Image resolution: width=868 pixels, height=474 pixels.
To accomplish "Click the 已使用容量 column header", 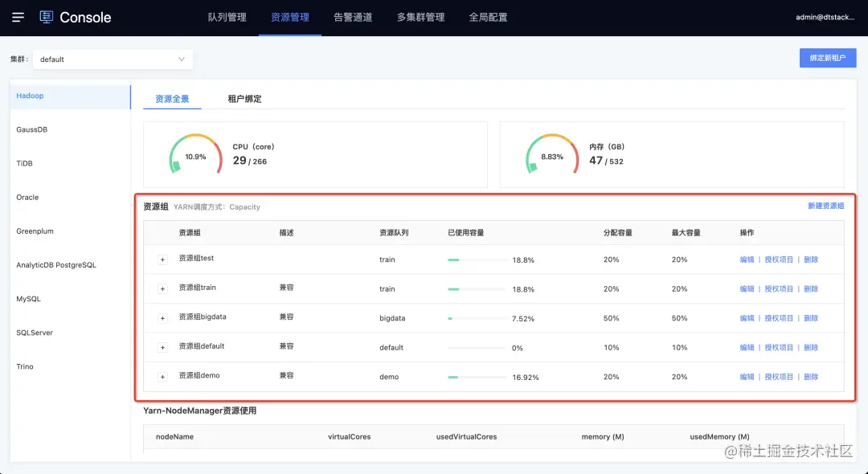I will [x=466, y=233].
